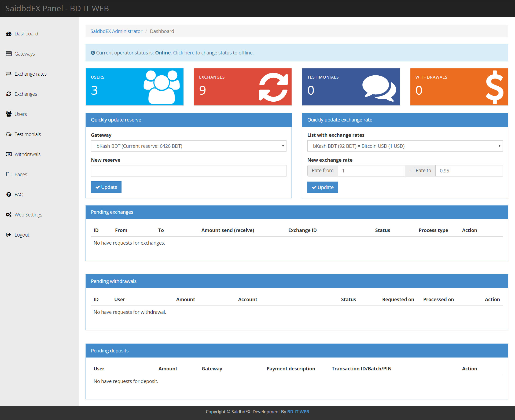515x420 pixels.
Task: Follow the BD IT WEB footer link
Action: tap(298, 412)
